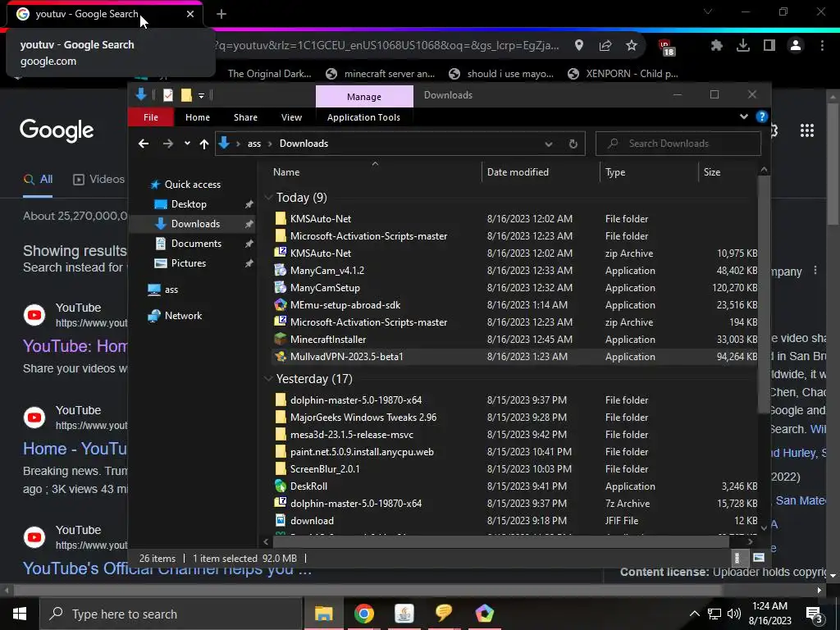Open File Explorer help
The width and height of the screenshot is (840, 630).
pos(762,116)
